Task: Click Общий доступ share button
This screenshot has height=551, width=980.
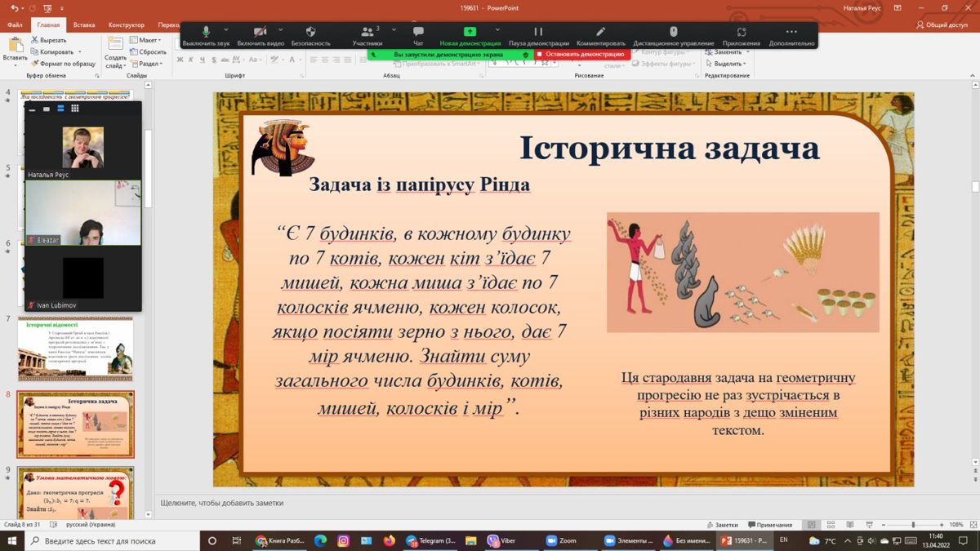Action: click(942, 25)
